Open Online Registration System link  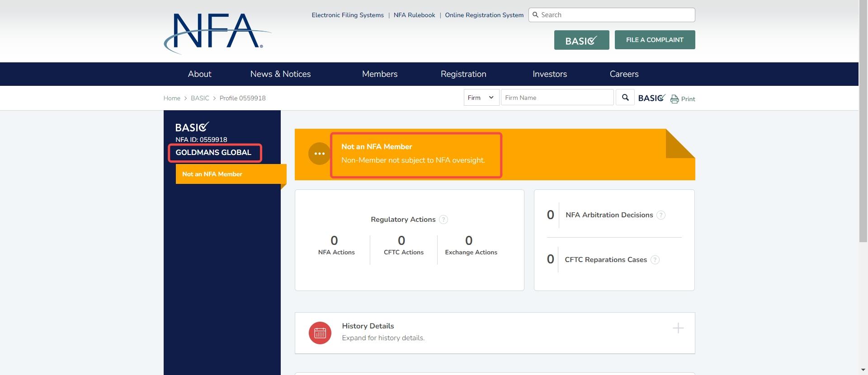point(484,15)
